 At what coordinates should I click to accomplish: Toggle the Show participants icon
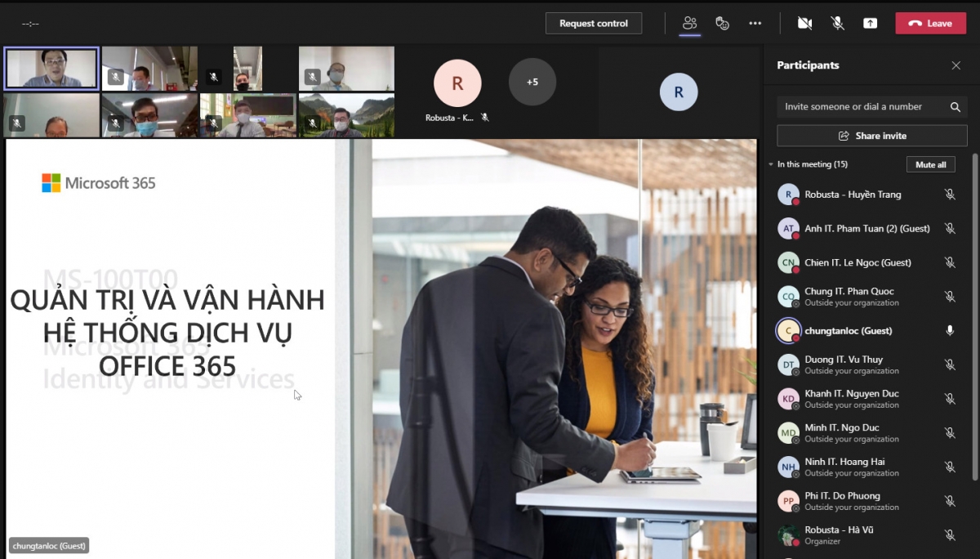pos(690,23)
